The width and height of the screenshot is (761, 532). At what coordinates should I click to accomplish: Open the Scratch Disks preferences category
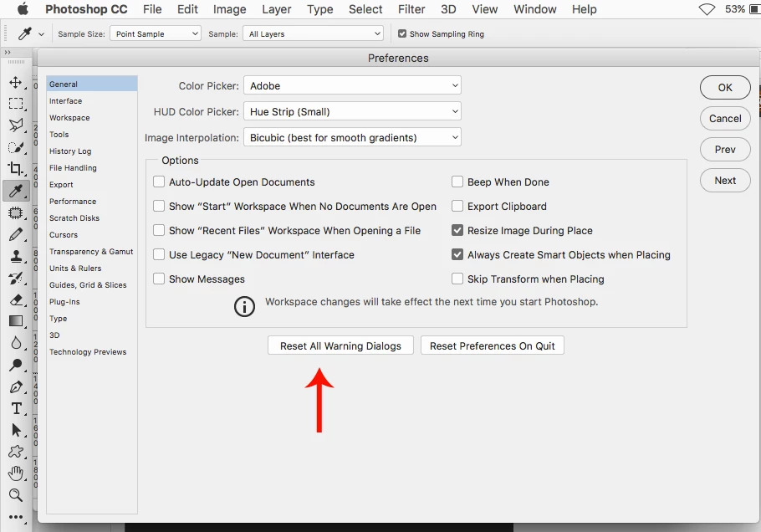pyautogui.click(x=92, y=218)
